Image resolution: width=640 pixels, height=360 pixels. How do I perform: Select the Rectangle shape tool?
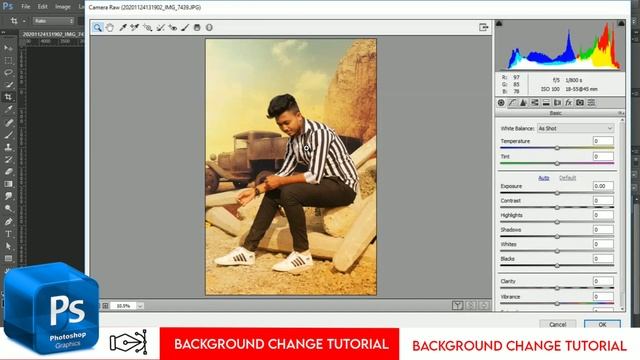click(8, 258)
